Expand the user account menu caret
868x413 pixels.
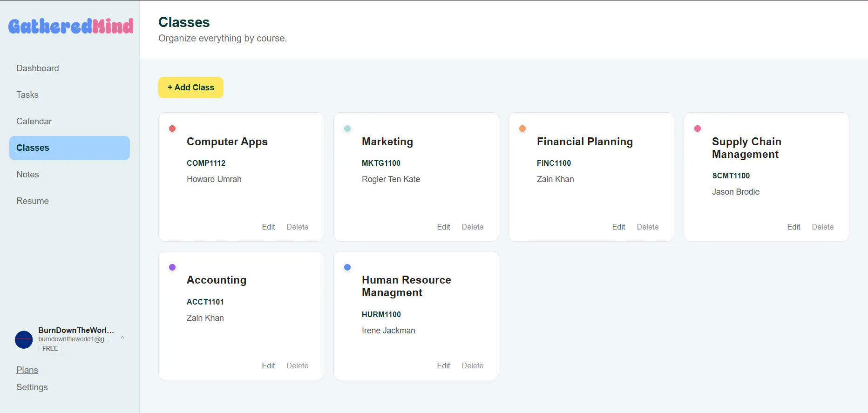tap(122, 338)
